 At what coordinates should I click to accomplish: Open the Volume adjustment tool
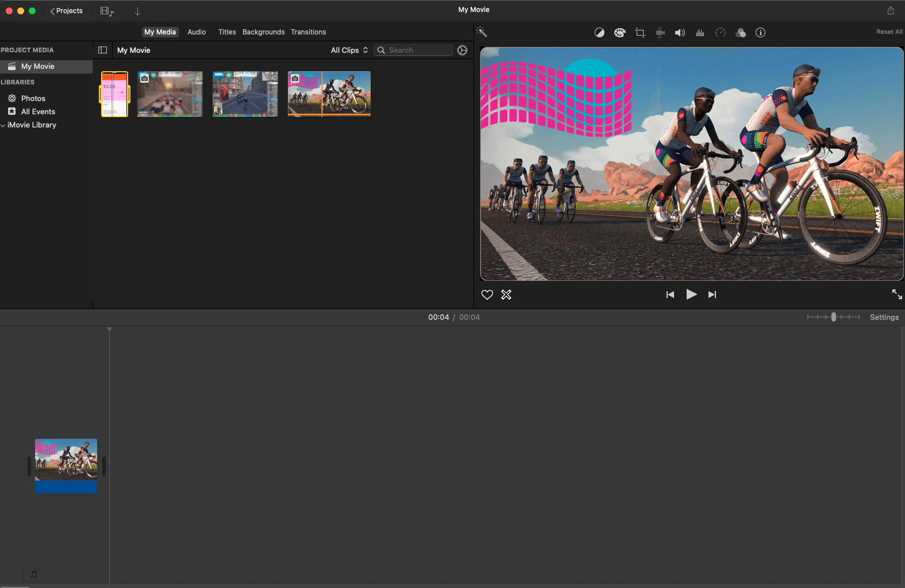pyautogui.click(x=680, y=33)
